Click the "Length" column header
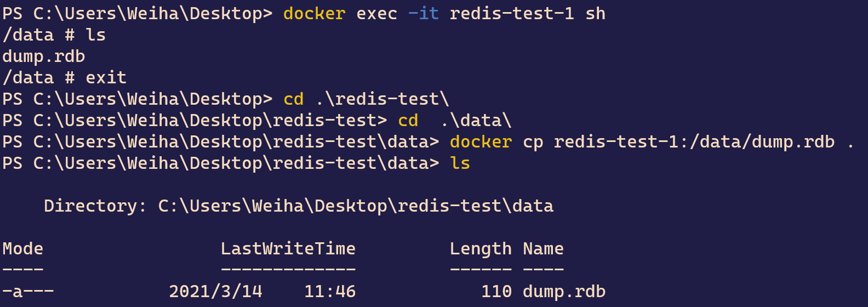 coord(481,249)
